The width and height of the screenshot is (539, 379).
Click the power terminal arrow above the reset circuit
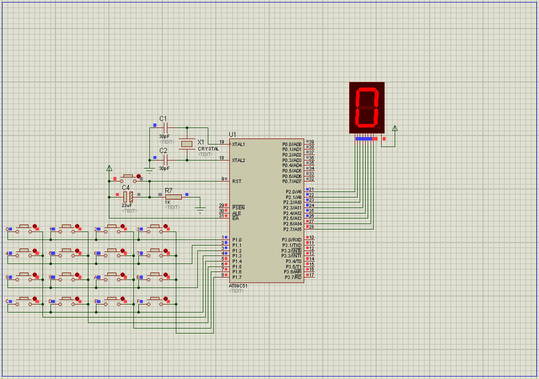109,168
